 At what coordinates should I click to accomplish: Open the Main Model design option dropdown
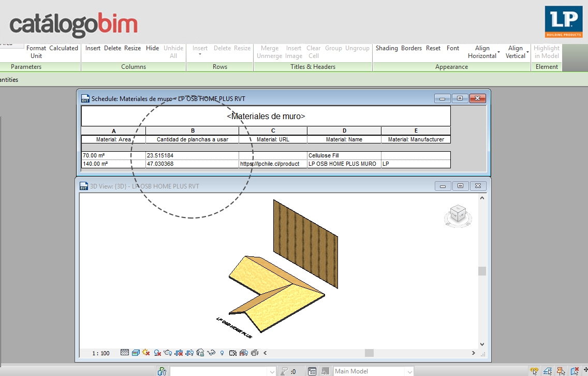[x=409, y=371]
